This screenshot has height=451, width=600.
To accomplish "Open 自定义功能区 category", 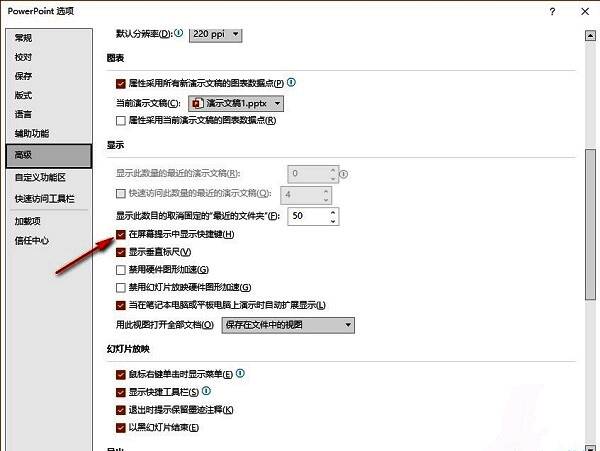I will coord(49,177).
